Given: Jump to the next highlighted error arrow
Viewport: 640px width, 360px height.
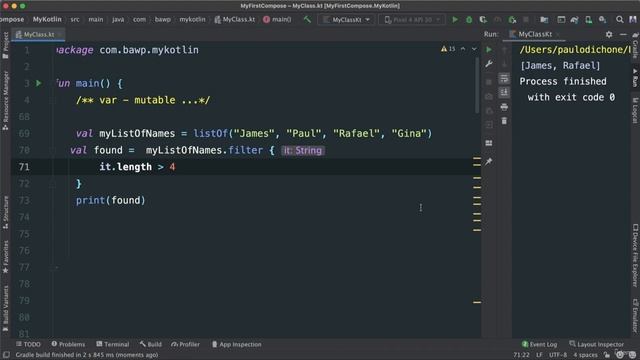Looking at the screenshot, I should coord(474,49).
